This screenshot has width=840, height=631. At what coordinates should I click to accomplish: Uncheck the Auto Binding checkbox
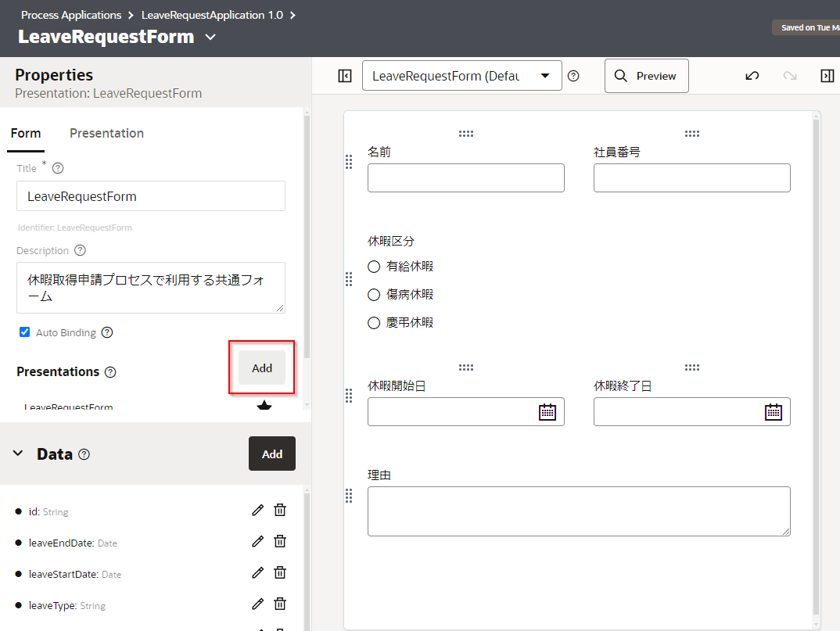tap(24, 332)
